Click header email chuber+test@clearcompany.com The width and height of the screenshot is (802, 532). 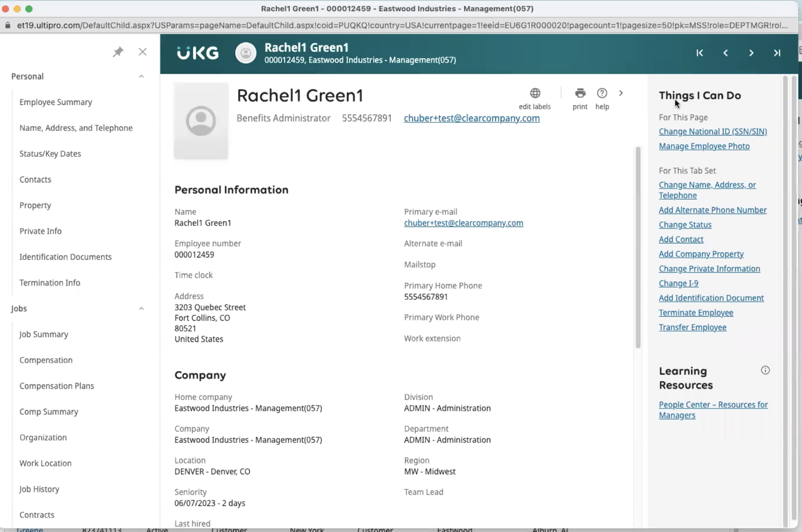click(472, 118)
